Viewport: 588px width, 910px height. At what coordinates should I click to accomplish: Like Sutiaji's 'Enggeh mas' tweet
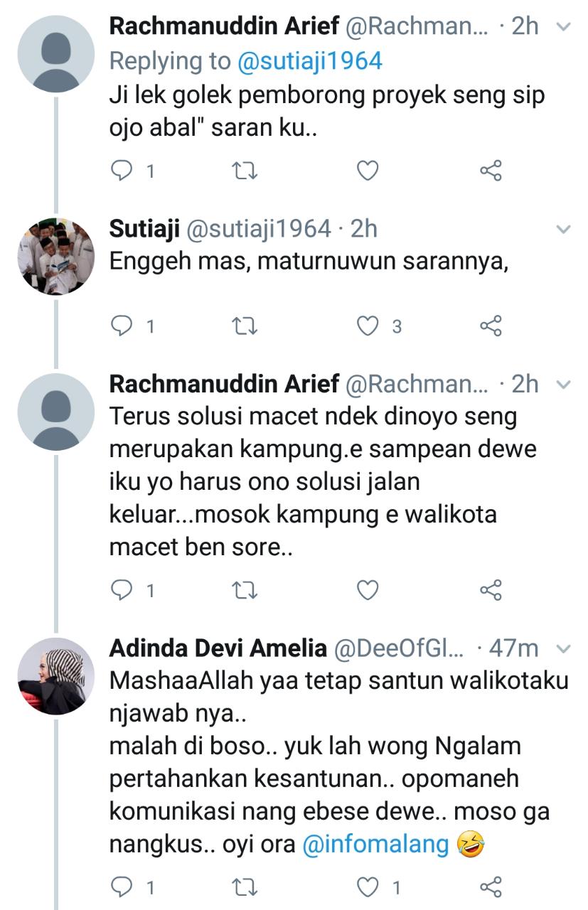click(368, 326)
